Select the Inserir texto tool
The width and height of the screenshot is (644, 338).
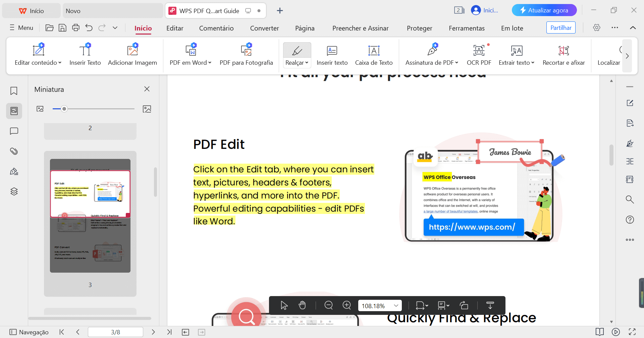tap(332, 55)
